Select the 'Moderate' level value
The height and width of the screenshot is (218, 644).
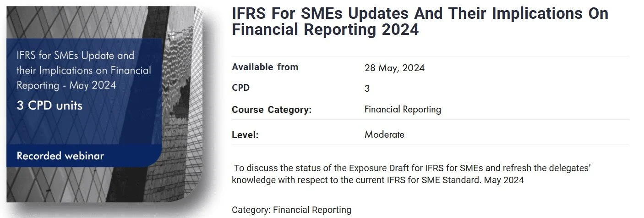384,134
